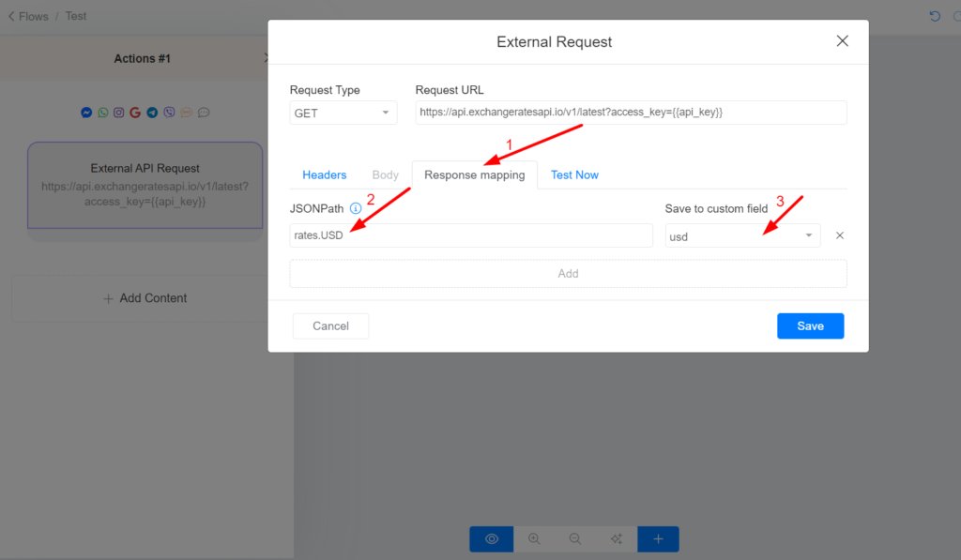Select the Telegram channel icon
Image resolution: width=961 pixels, height=560 pixels.
(152, 113)
